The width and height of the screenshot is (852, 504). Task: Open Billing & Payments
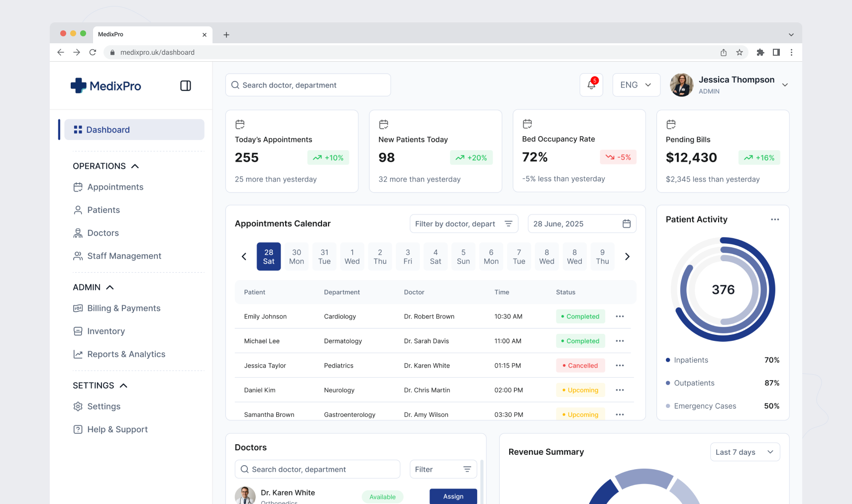pyautogui.click(x=123, y=308)
